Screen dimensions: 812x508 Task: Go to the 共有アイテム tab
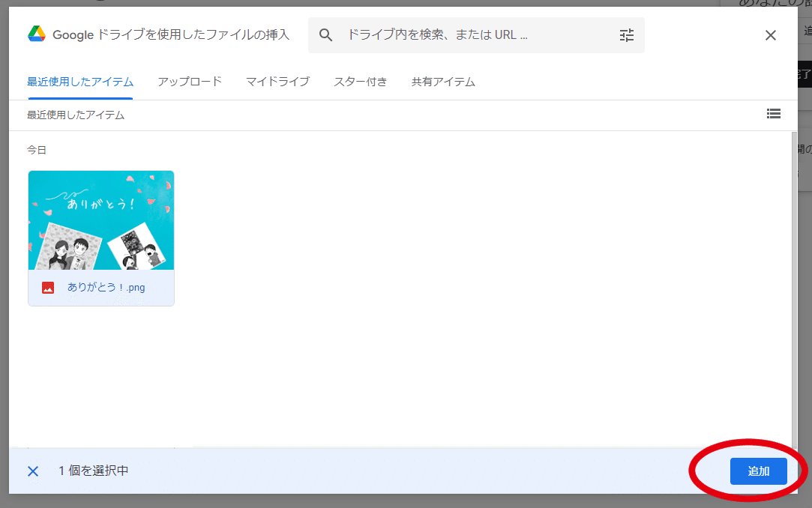443,82
